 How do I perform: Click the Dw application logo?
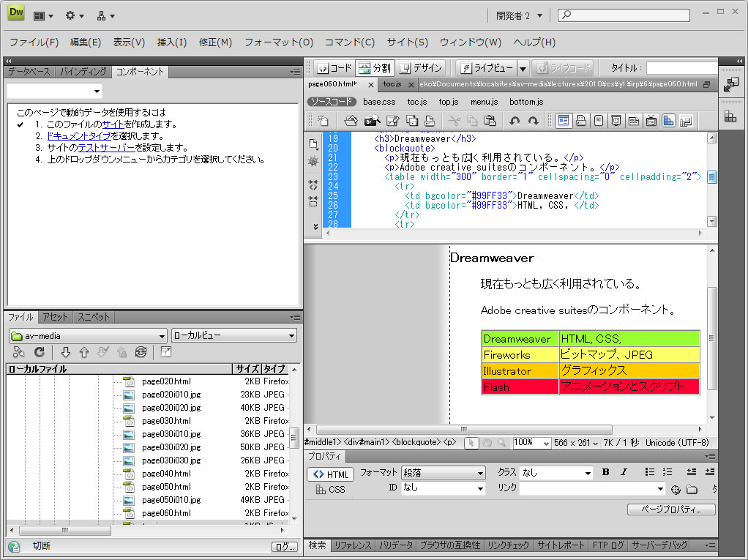16,13
